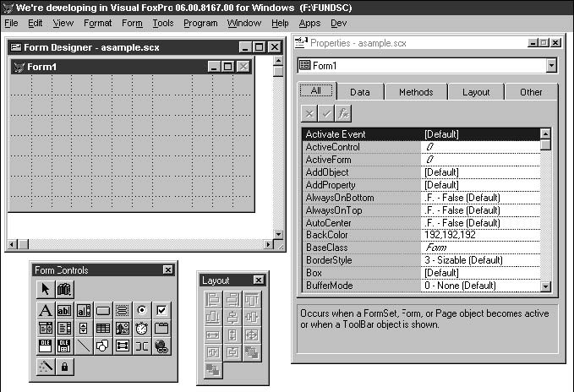The width and height of the screenshot is (574, 392).
Task: Open the Program menu
Action: 200,24
